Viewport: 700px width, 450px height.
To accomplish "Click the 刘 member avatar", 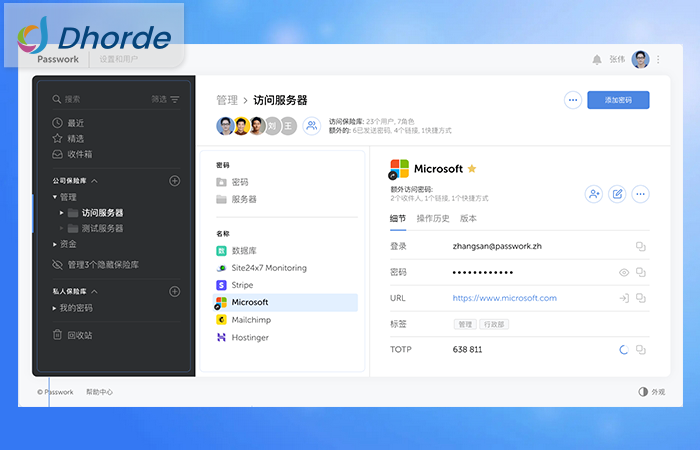I will [272, 126].
